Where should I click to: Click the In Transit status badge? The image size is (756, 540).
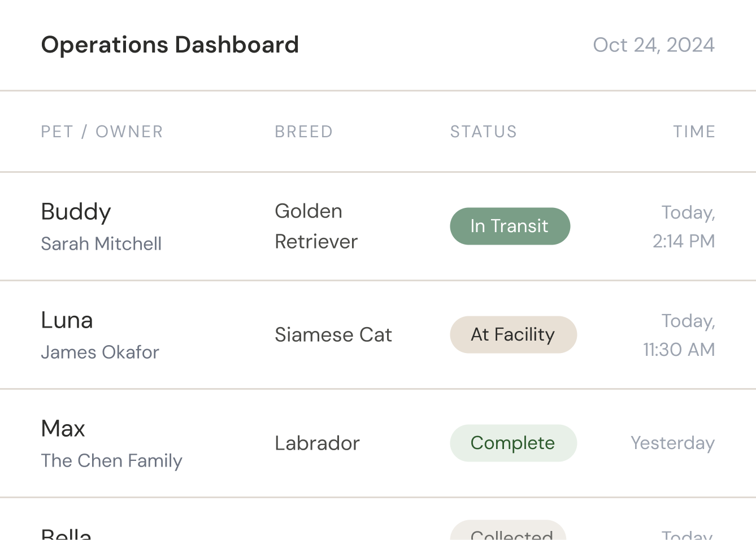pyautogui.click(x=510, y=226)
